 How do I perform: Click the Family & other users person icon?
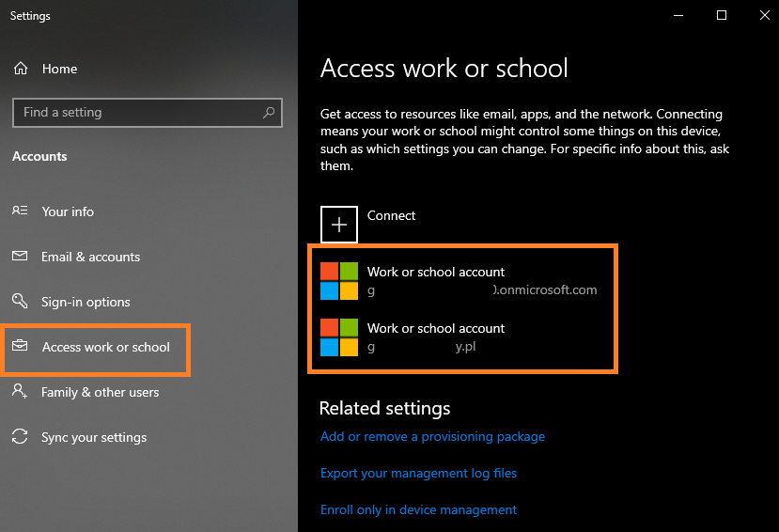20,391
